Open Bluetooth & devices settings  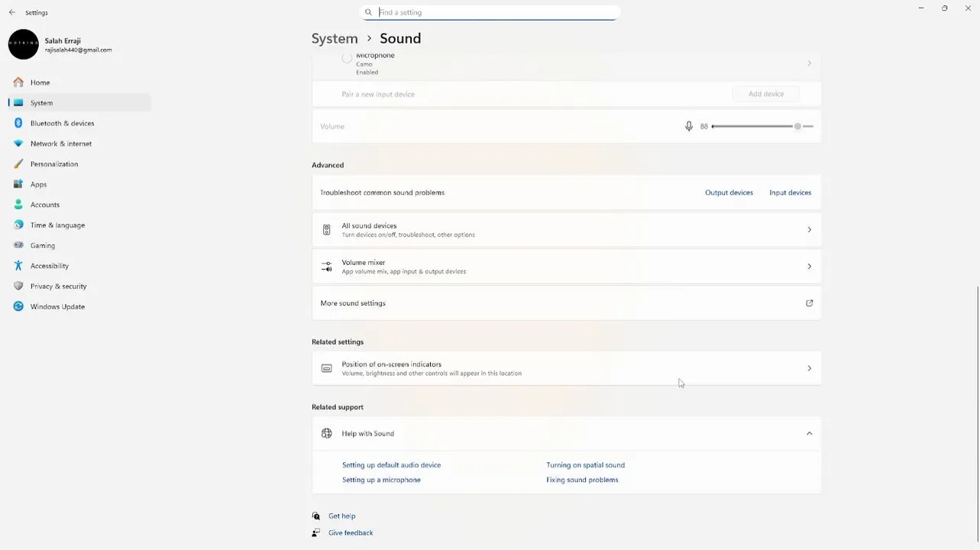[x=62, y=123]
